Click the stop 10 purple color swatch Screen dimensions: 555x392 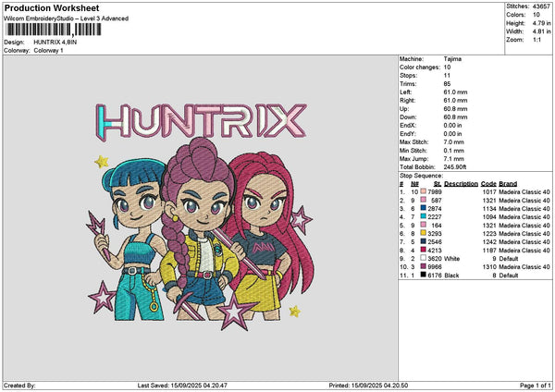coord(423,267)
